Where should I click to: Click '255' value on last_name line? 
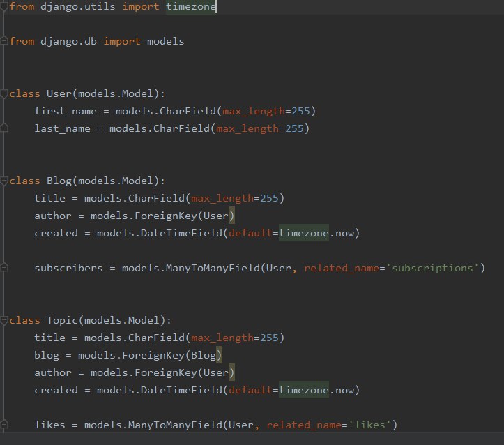[294, 128]
